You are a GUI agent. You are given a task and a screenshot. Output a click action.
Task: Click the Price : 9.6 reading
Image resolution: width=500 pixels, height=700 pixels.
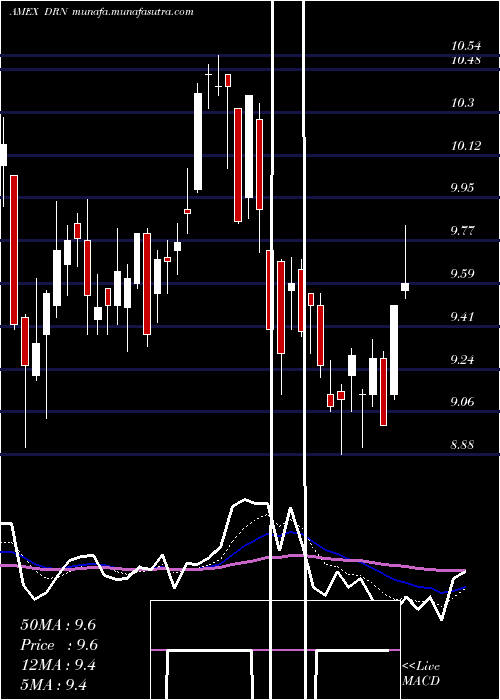click(x=59, y=645)
